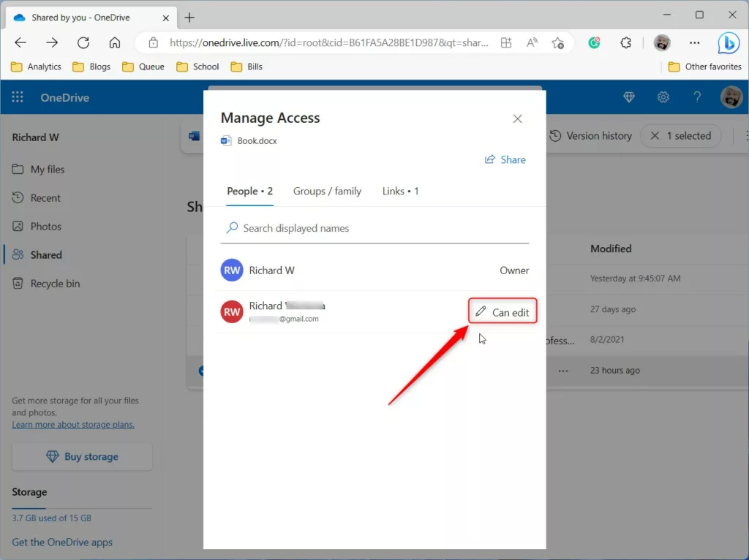Switch to the Links tab
Image resolution: width=749 pixels, height=560 pixels.
coord(400,191)
